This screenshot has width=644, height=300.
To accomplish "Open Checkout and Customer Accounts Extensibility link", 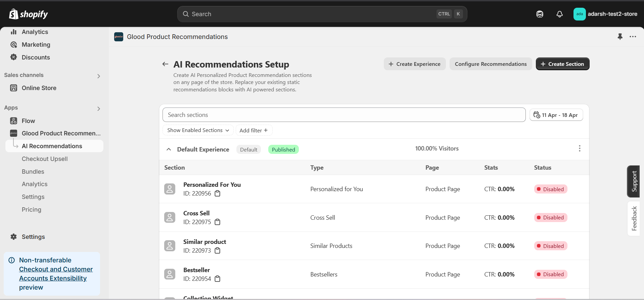I will (x=56, y=274).
